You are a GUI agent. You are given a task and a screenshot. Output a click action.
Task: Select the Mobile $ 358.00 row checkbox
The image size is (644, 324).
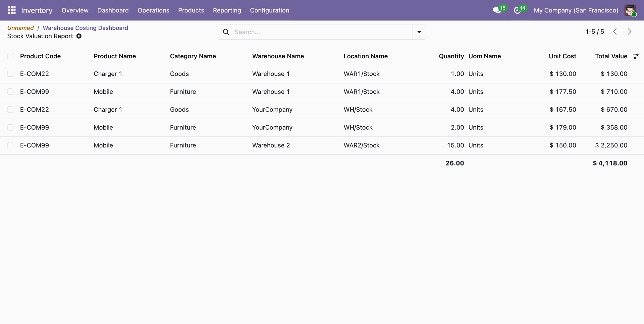click(10, 127)
